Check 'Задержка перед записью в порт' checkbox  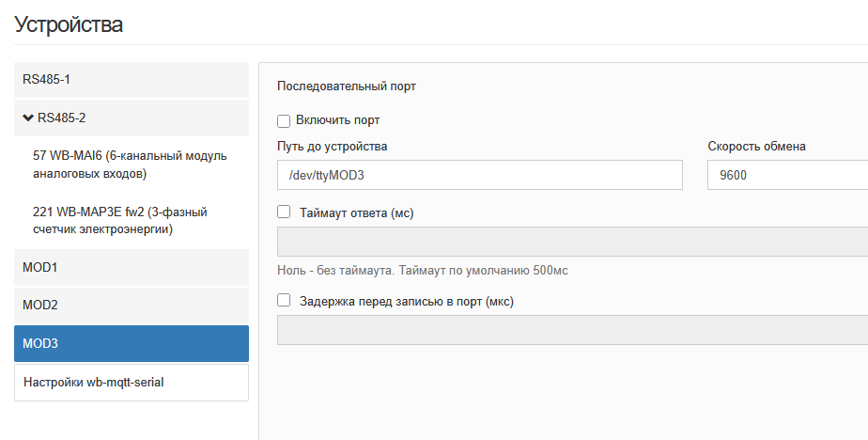(x=284, y=300)
